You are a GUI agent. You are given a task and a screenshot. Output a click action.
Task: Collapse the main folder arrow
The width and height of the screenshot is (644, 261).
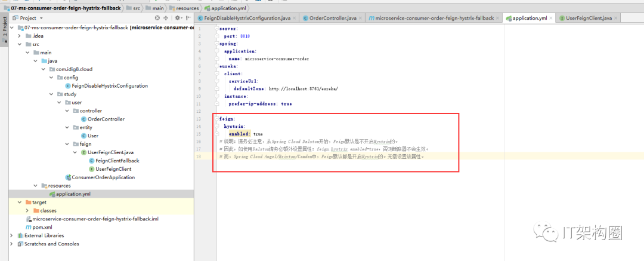point(27,53)
